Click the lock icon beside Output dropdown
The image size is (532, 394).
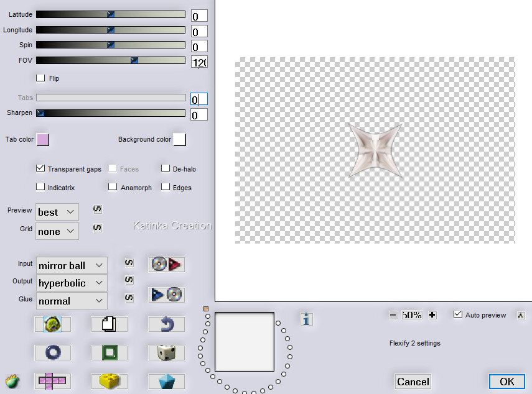pos(129,280)
